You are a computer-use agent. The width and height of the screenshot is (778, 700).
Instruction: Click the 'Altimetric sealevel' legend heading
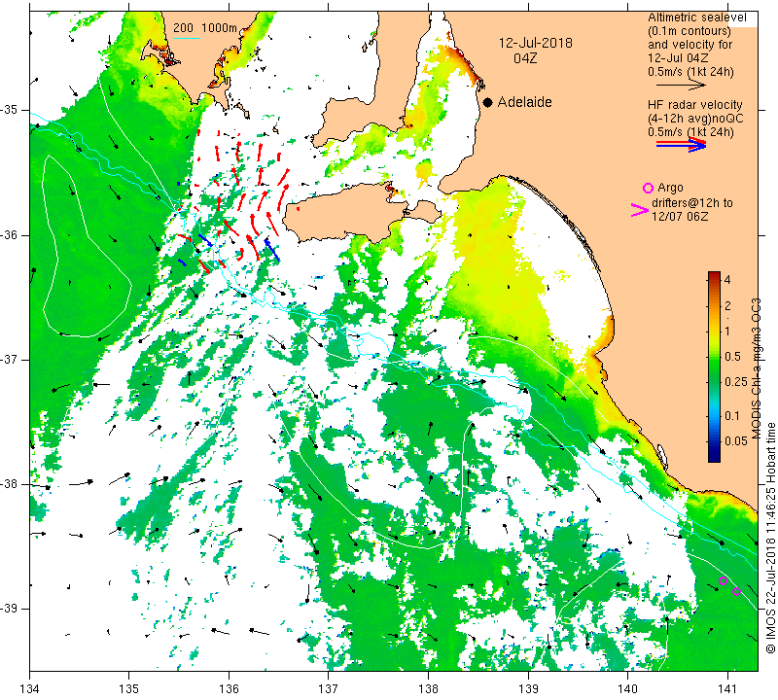click(696, 17)
